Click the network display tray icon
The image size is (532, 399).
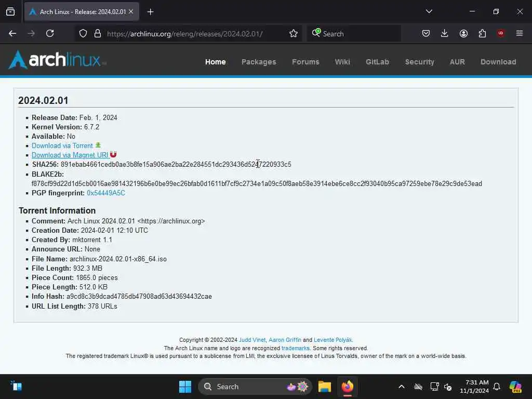click(x=434, y=387)
